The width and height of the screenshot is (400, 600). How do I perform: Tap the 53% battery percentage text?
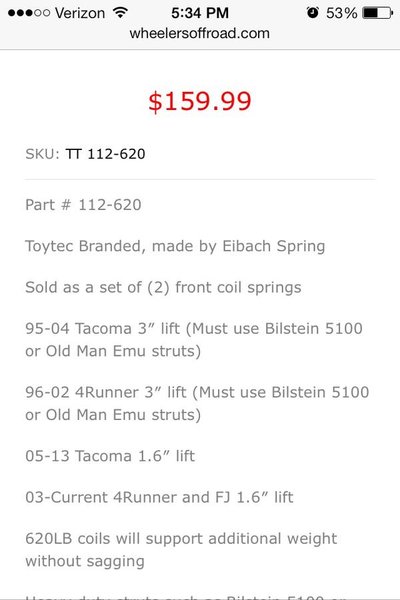341,13
